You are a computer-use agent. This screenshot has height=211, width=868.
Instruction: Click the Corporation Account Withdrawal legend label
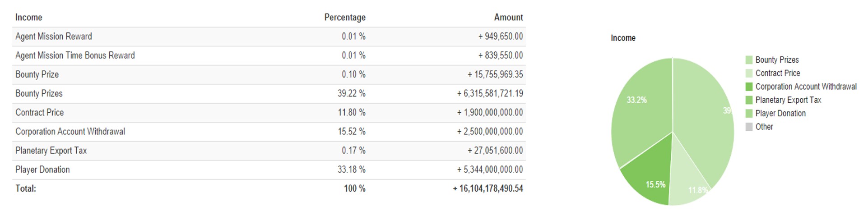pos(806,87)
